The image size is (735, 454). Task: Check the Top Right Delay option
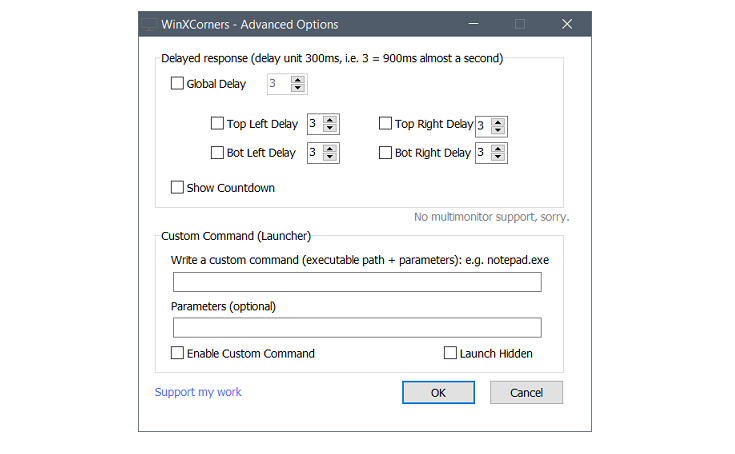pos(386,124)
